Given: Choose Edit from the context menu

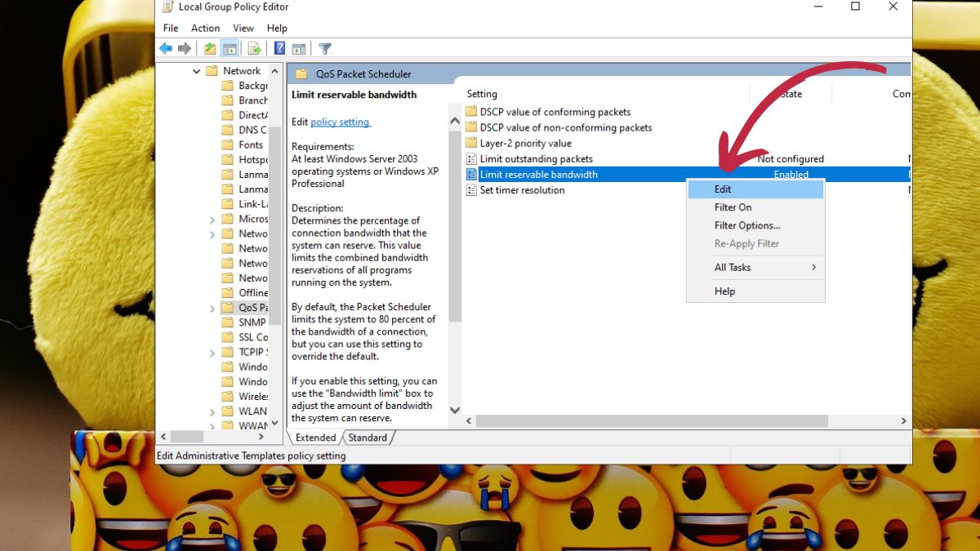Looking at the screenshot, I should coord(723,189).
